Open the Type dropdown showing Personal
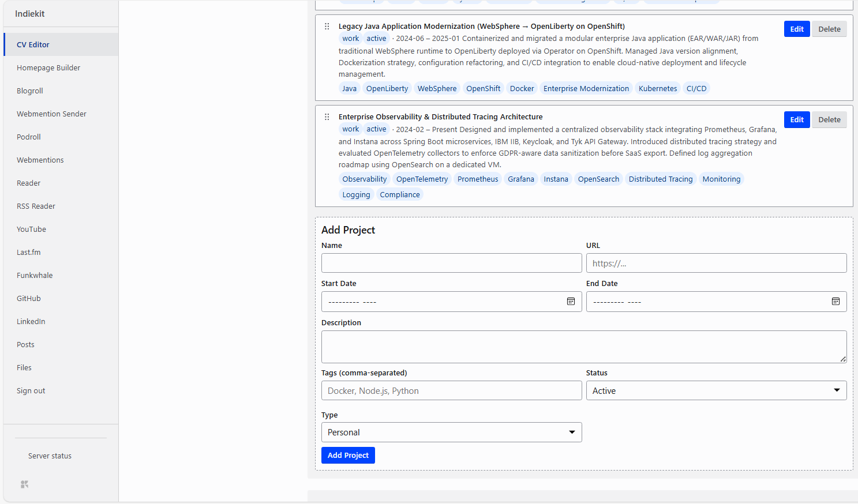Viewport: 858px width, 504px height. 451,432
